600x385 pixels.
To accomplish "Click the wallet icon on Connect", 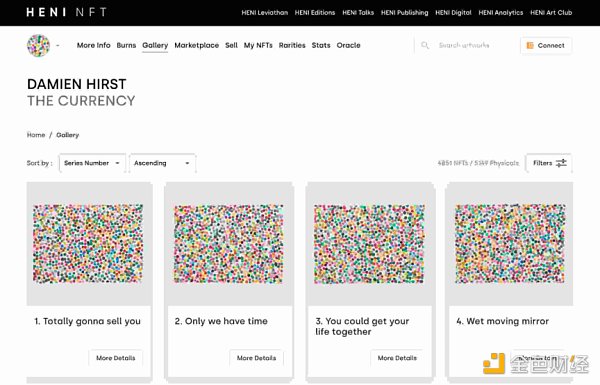I will point(530,46).
